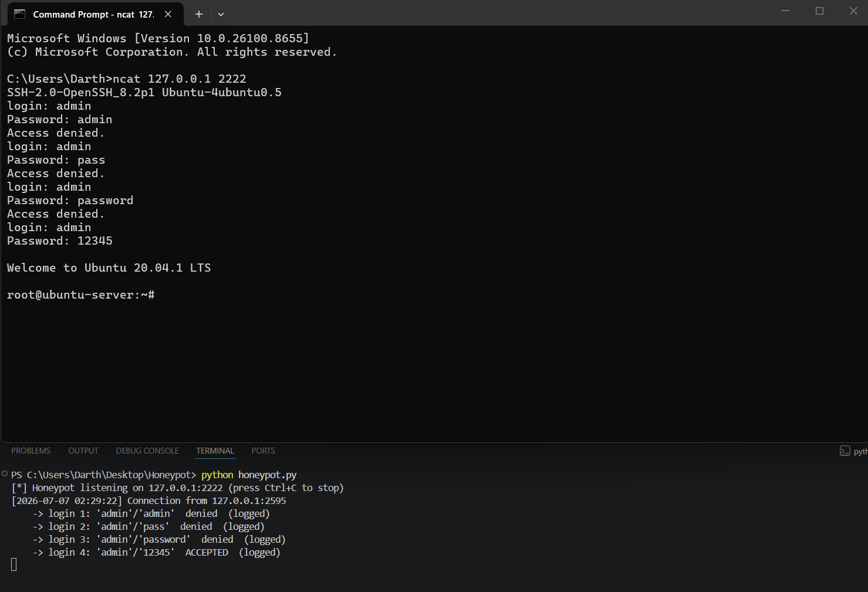Close the Command Prompt window
The image size is (868, 592).
click(x=853, y=11)
